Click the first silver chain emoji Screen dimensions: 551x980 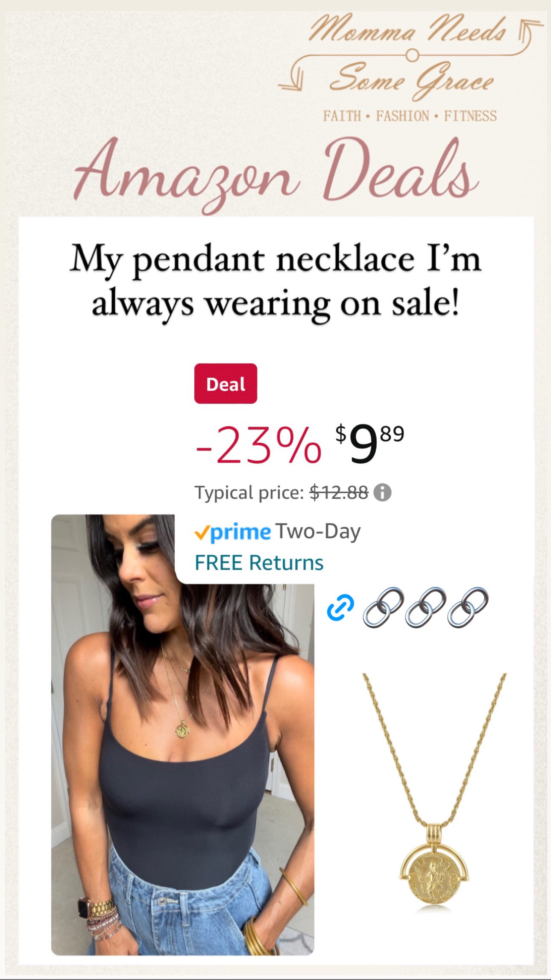383,607
